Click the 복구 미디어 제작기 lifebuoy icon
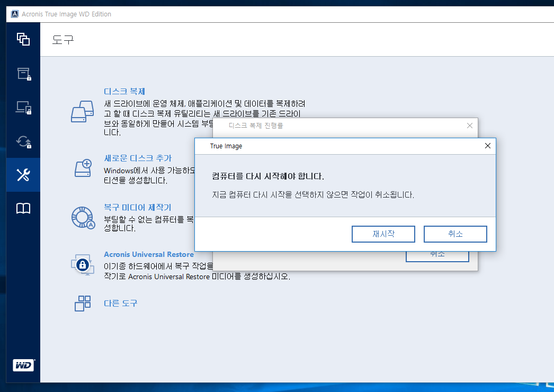This screenshot has height=392, width=554. point(83,217)
